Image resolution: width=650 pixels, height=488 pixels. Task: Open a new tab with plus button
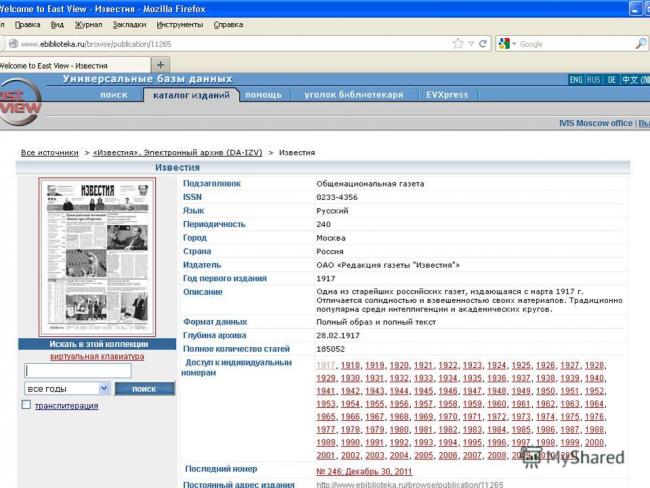coord(160,65)
